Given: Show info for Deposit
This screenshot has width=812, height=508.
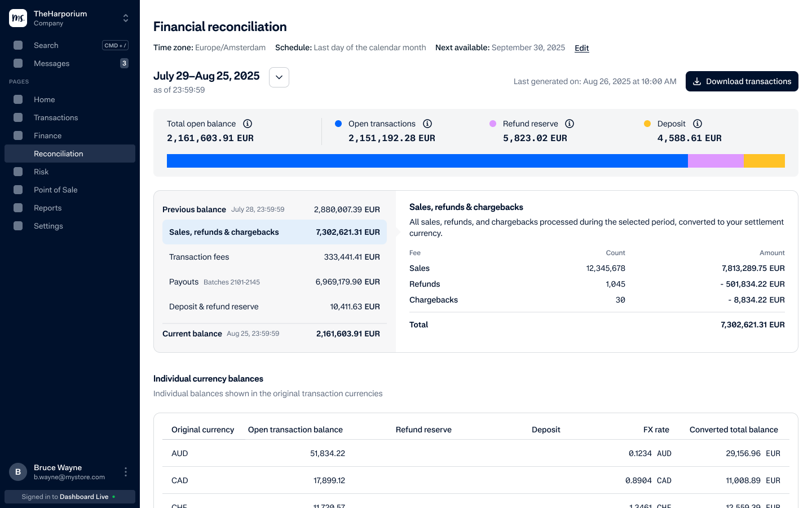Looking at the screenshot, I should (x=698, y=124).
